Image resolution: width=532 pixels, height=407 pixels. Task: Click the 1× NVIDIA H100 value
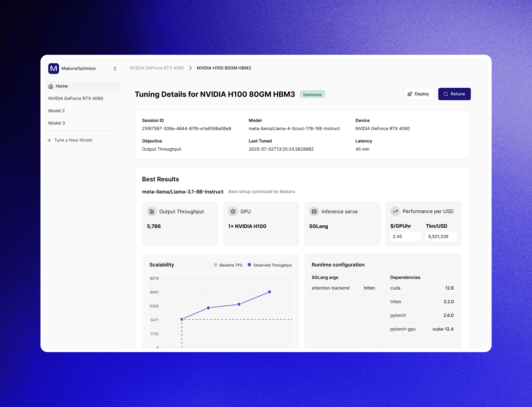point(247,226)
